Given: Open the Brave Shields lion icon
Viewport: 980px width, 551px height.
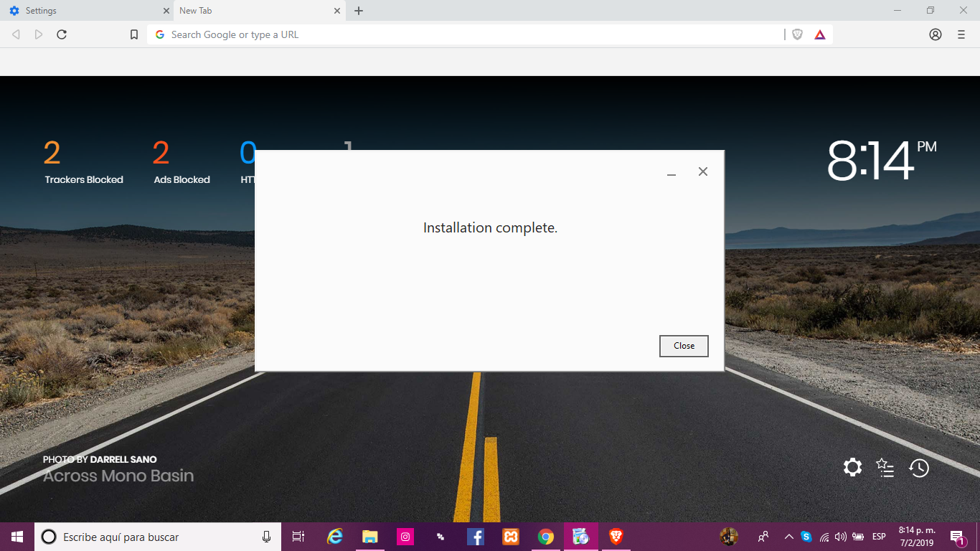Looking at the screenshot, I should click(797, 34).
